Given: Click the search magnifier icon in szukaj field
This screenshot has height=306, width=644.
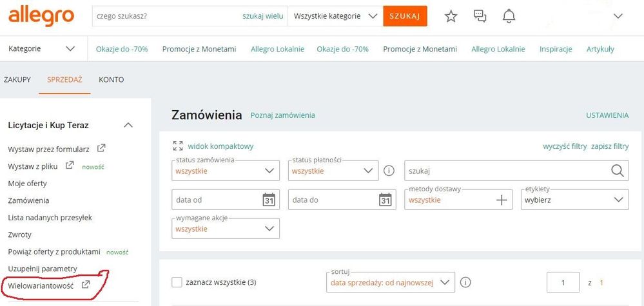Looking at the screenshot, I should coord(618,171).
